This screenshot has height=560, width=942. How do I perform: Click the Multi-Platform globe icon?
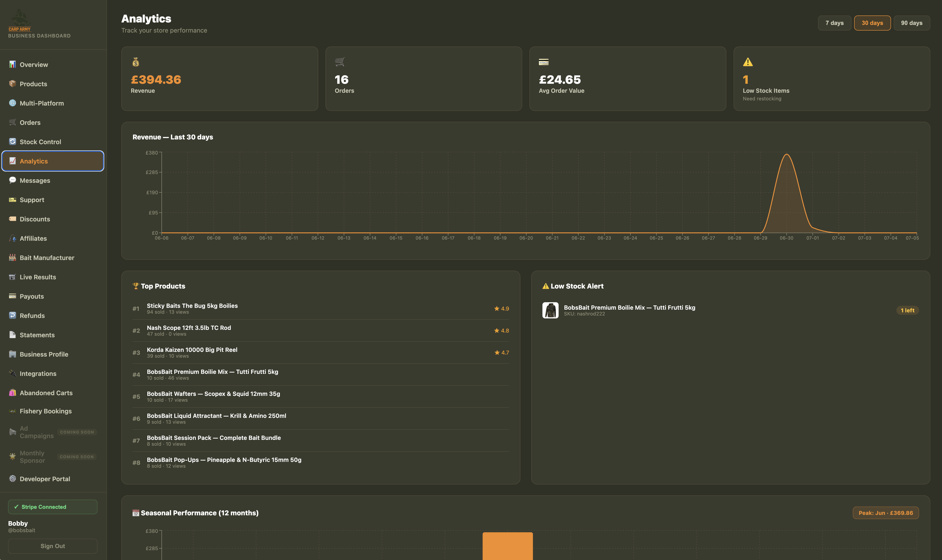click(x=12, y=103)
